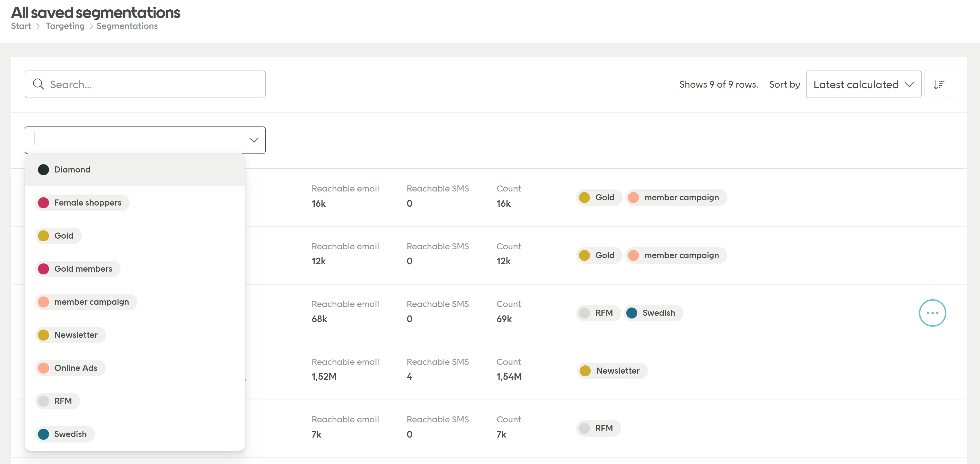Click the descending sort order icon
This screenshot has width=980, height=464.
(x=939, y=84)
